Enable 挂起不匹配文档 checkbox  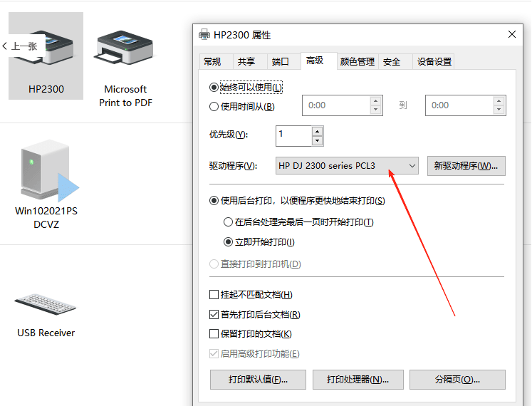point(251,295)
